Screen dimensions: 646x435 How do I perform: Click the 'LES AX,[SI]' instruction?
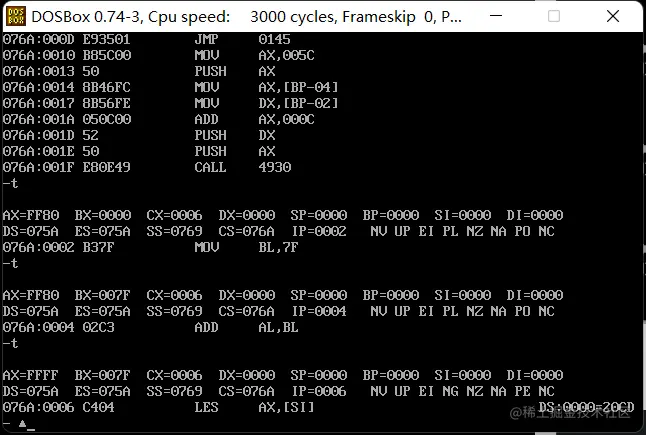254,407
